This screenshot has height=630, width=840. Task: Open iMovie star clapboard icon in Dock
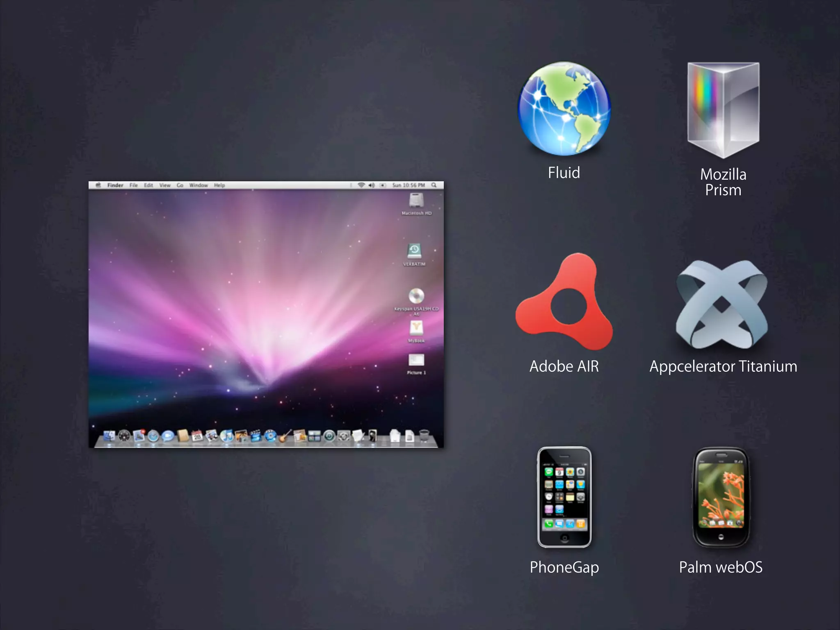tap(256, 436)
